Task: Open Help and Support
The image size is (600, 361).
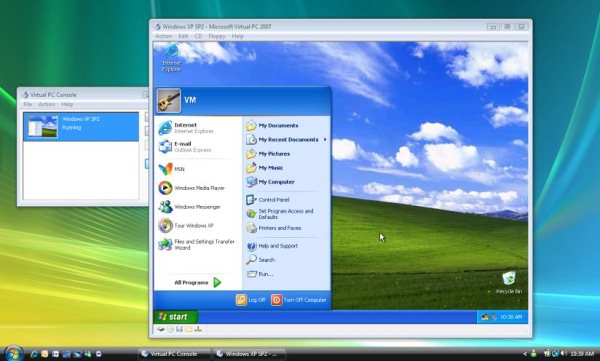Action: (x=272, y=246)
